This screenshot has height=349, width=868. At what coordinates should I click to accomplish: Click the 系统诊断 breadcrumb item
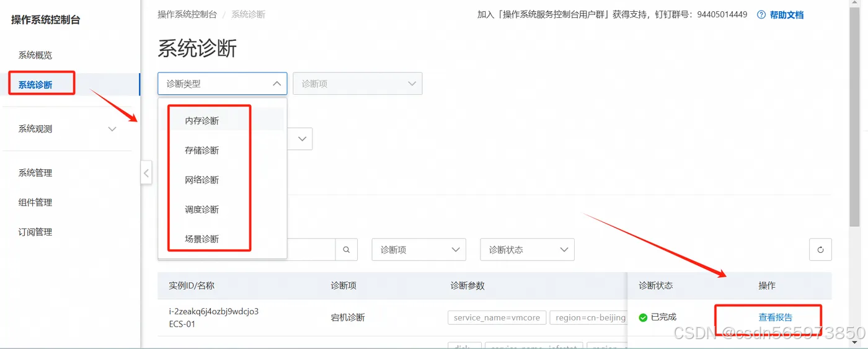(248, 14)
